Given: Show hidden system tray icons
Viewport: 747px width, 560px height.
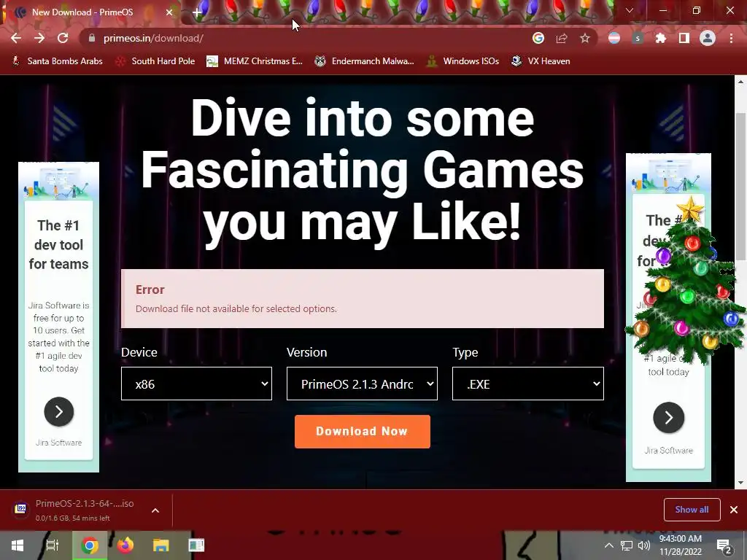Looking at the screenshot, I should coord(609,545).
